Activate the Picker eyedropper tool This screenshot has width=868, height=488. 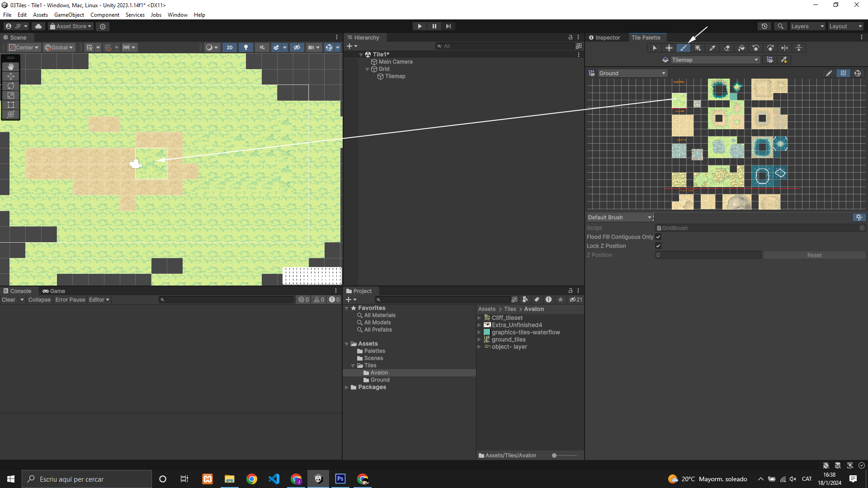[x=712, y=48]
